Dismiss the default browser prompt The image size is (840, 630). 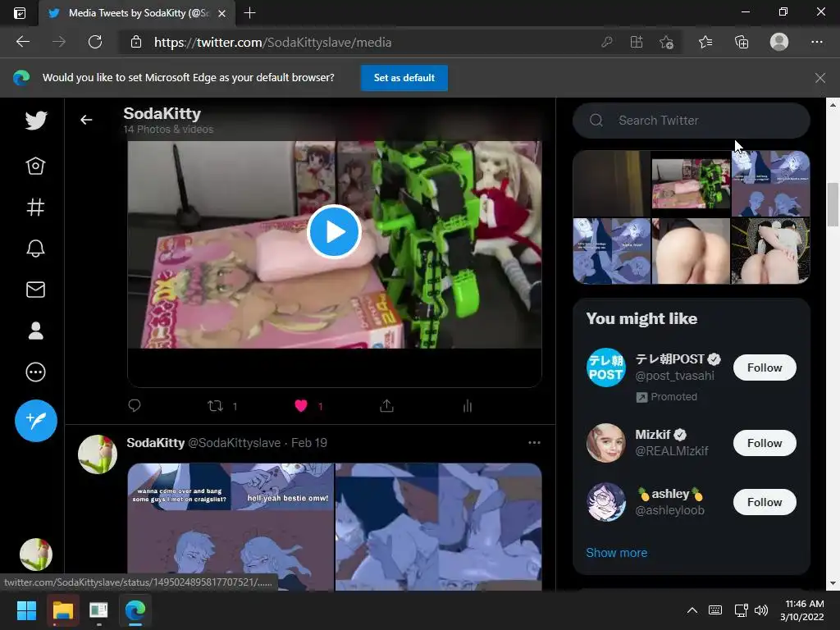[x=819, y=78]
